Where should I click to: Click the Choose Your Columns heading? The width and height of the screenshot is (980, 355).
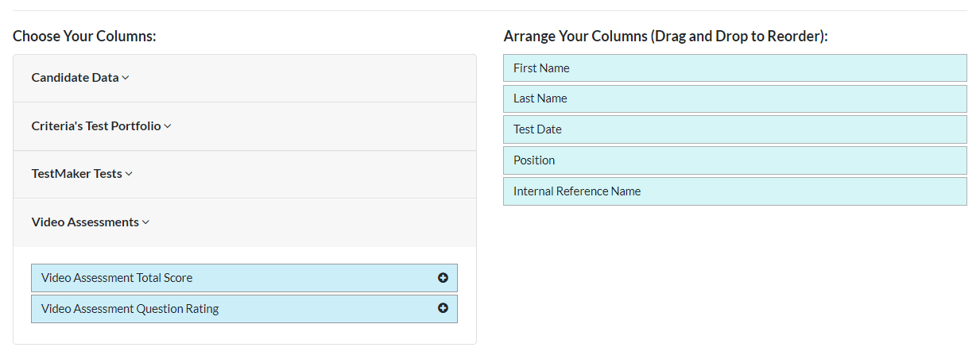(x=84, y=37)
